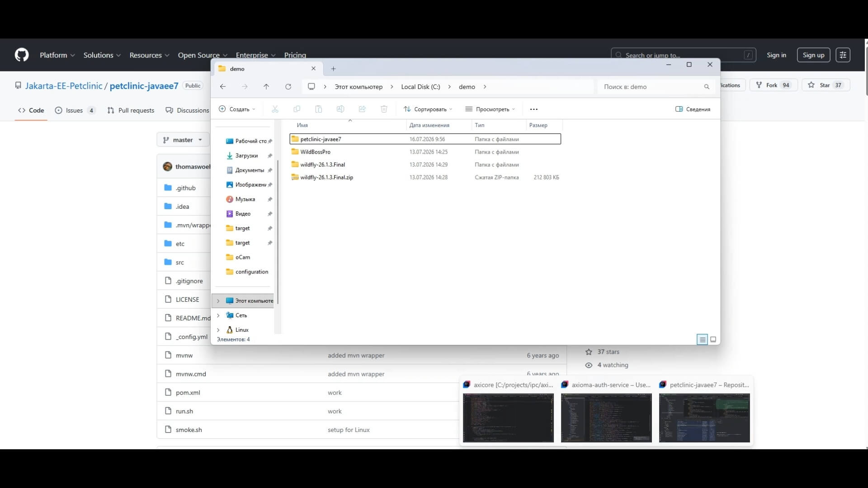
Task: Click the Local Disk (C:) breadcrumb
Action: [x=420, y=87]
